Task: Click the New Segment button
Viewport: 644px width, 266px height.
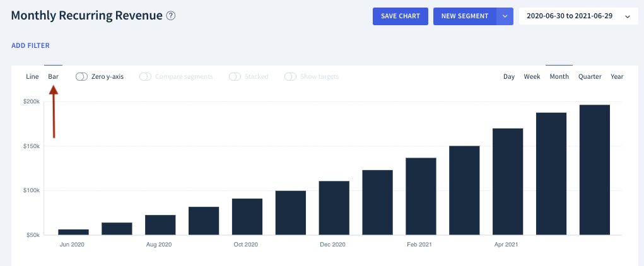Action: (x=465, y=16)
